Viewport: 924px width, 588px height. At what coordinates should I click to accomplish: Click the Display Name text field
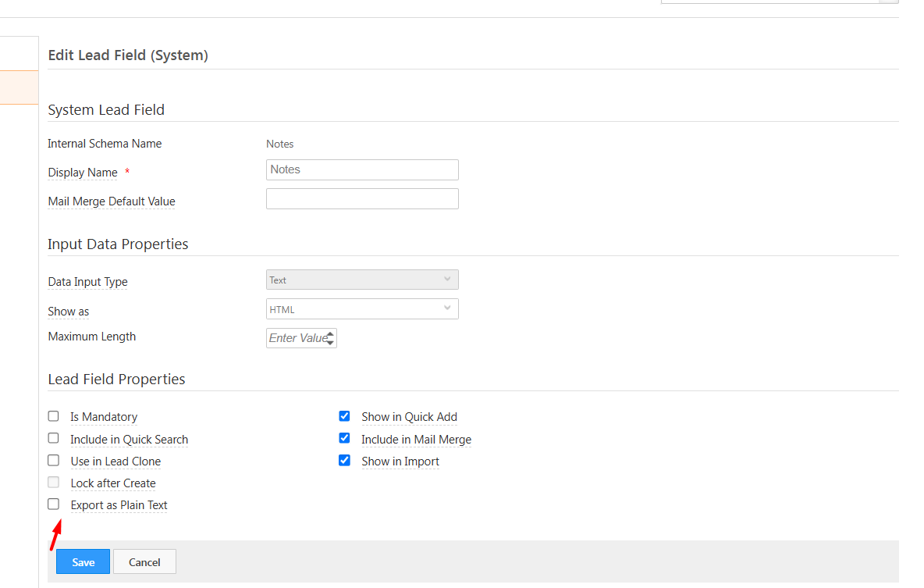coord(362,169)
